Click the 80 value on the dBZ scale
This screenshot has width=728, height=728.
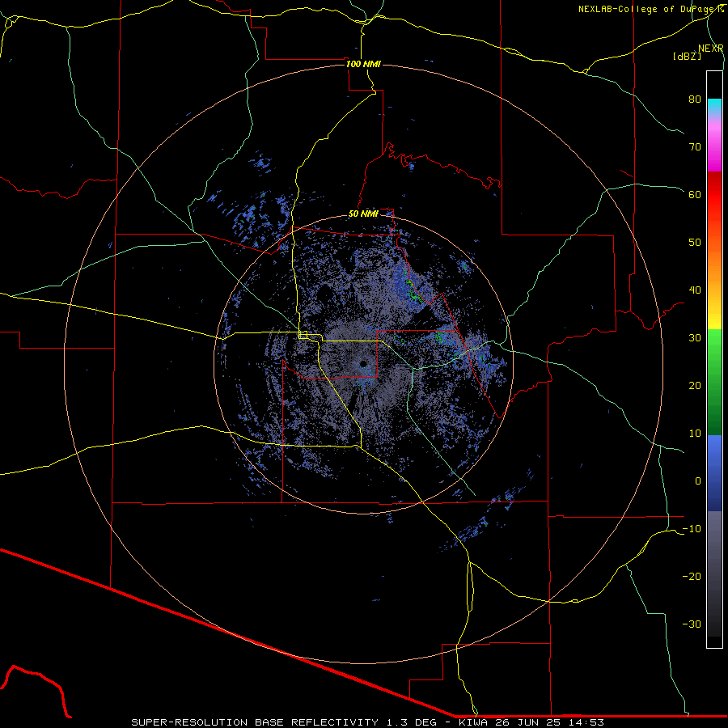tap(695, 99)
